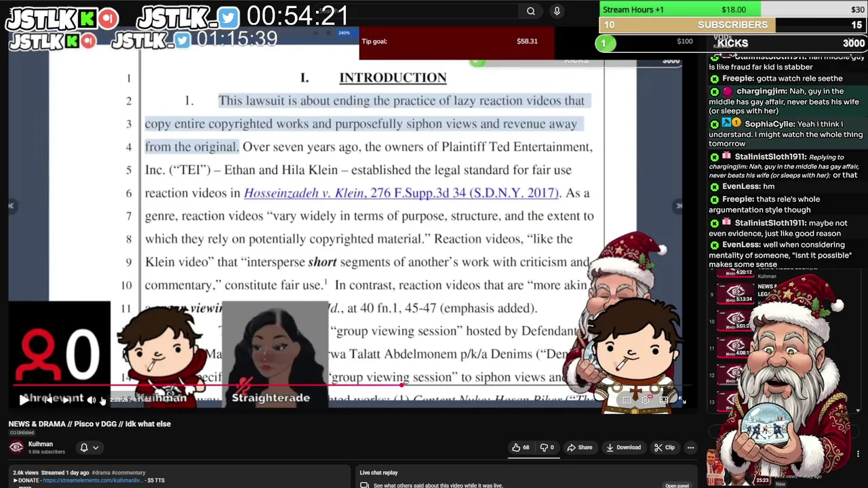Download the video with Download button
Screen dimensions: 868x488
click(623, 447)
